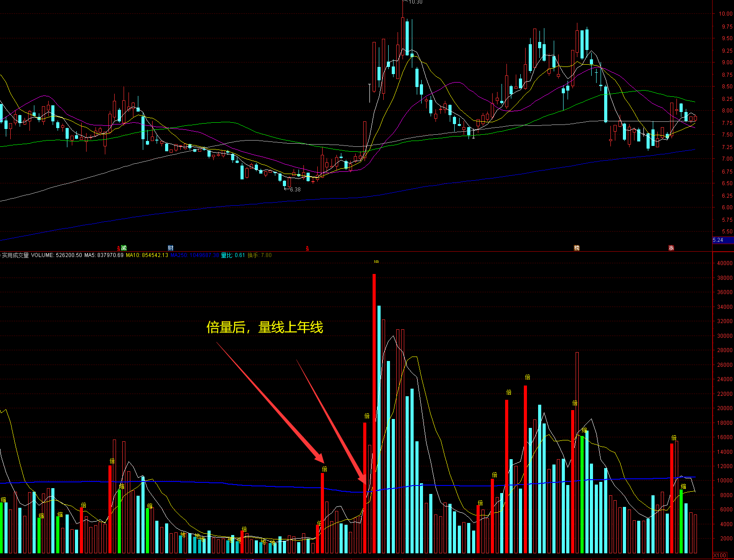Click the green 减 event marker
The height and width of the screenshot is (560, 734).
click(124, 248)
